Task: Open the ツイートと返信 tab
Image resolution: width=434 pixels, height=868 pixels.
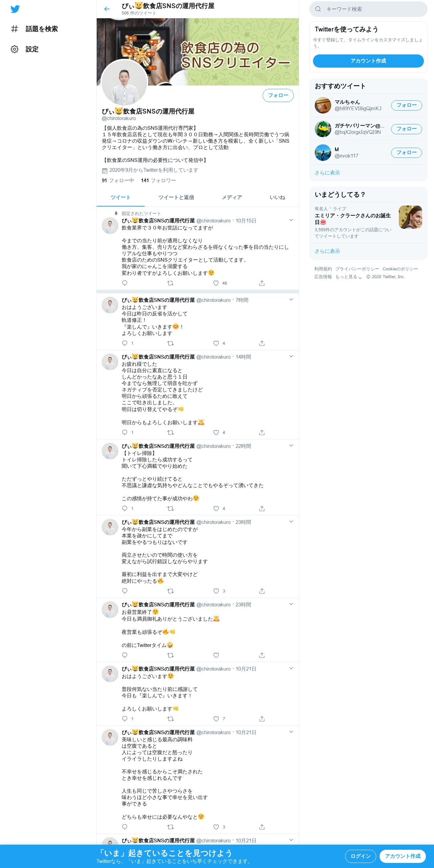Action: pos(176,197)
